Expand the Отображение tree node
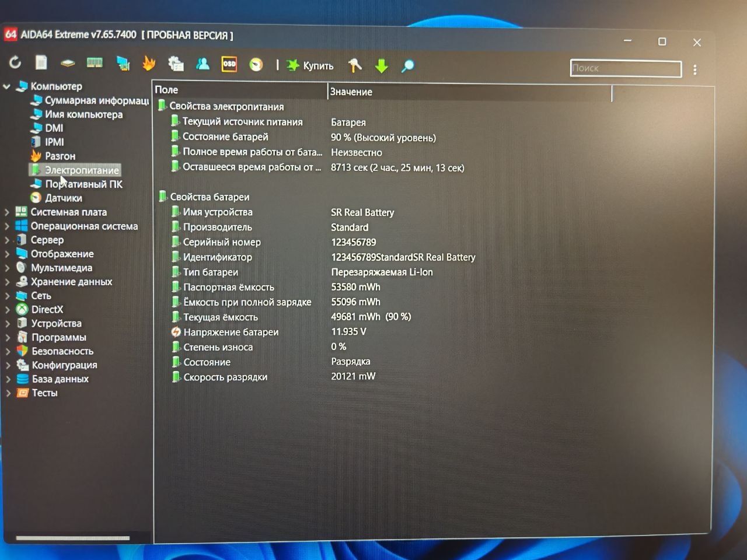Screen dimensions: 747x560 (x=8, y=254)
